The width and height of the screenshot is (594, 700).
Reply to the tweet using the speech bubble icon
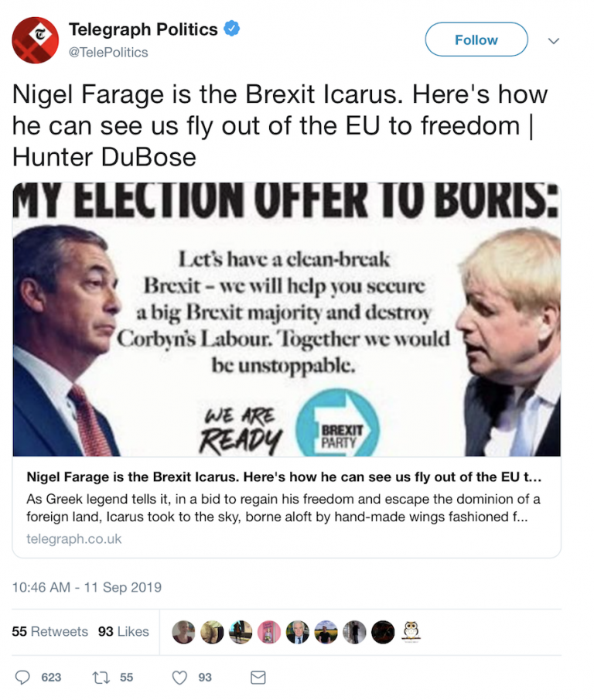point(24,677)
